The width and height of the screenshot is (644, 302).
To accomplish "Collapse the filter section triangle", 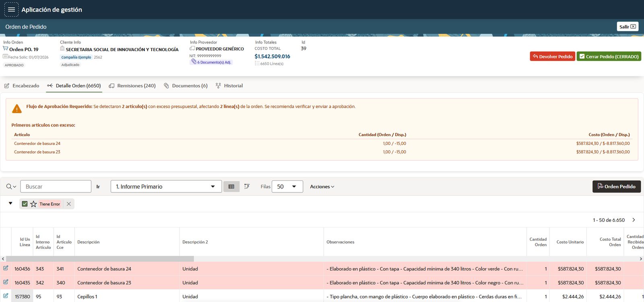I will tap(10, 203).
